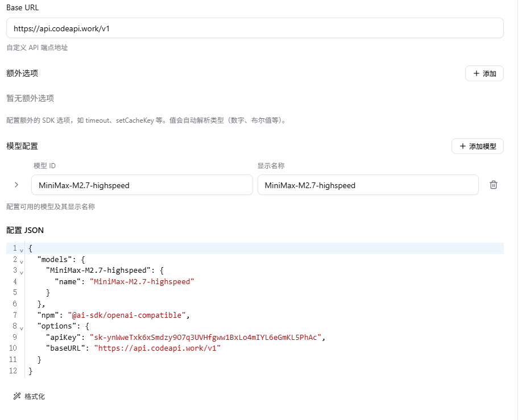
Task: Click the magic wand icon next to 格式化
Action: point(16,396)
